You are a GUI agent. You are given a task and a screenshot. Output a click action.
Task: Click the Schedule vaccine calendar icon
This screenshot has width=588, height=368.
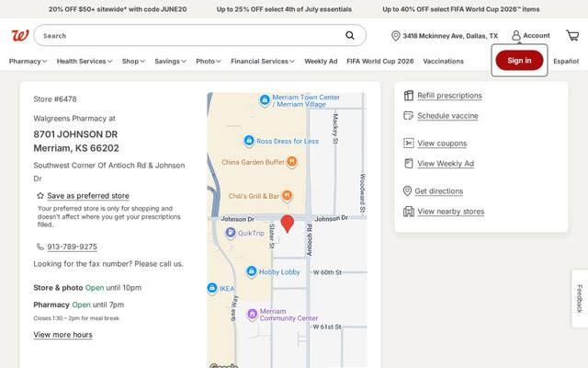click(x=408, y=116)
